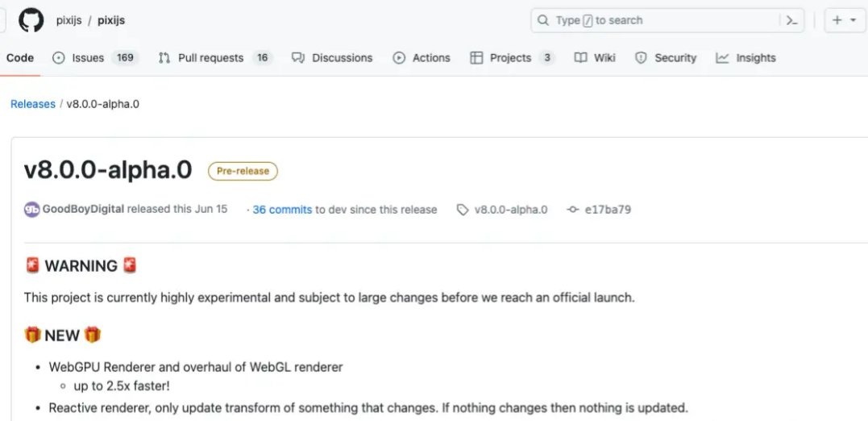
Task: Switch to the Discussions tab
Action: pyautogui.click(x=332, y=58)
